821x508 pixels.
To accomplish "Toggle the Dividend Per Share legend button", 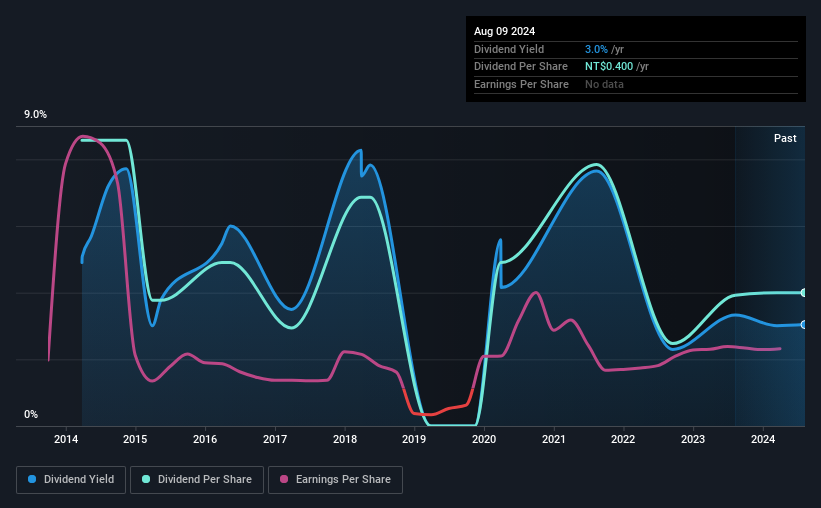I will (197, 480).
